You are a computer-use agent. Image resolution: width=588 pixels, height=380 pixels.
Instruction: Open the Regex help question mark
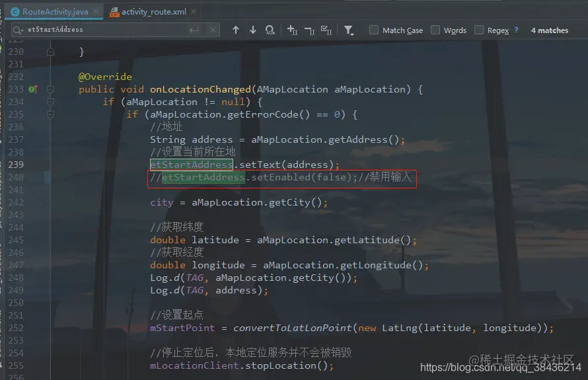517,30
